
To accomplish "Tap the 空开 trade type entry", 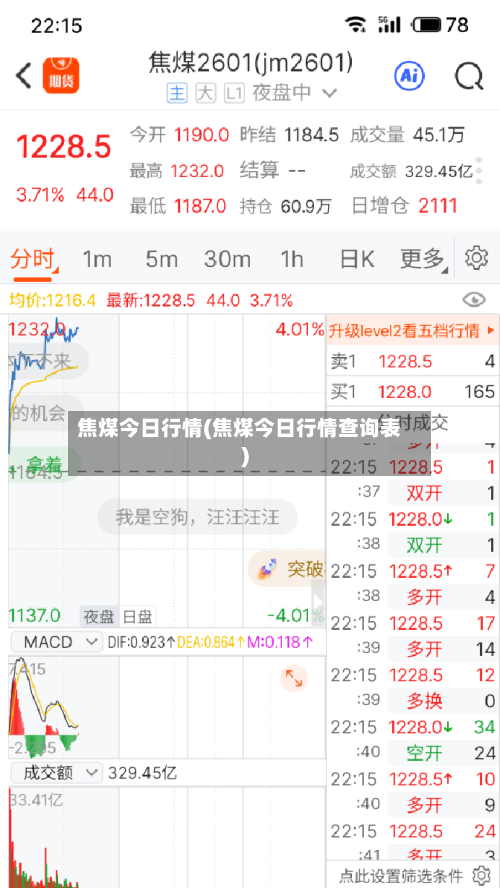I will coord(424,753).
